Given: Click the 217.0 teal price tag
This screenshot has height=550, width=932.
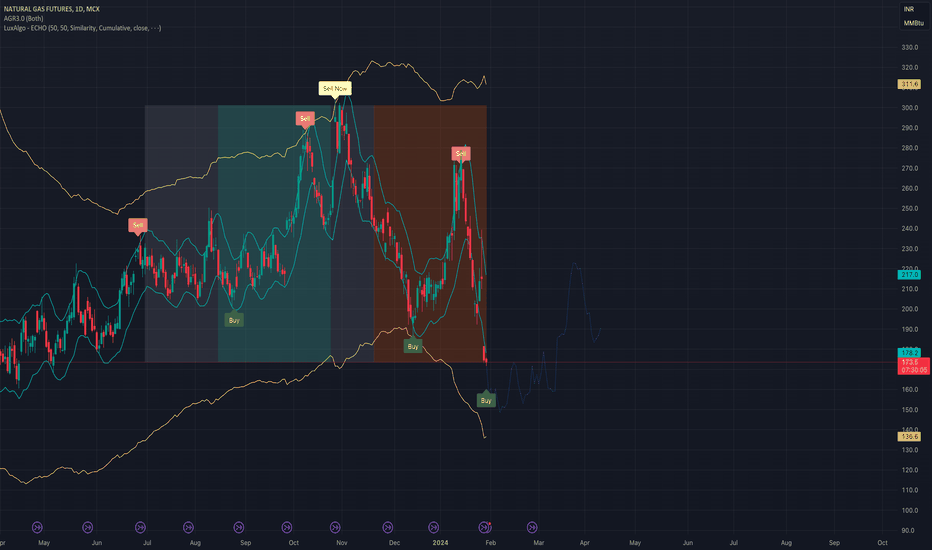Looking at the screenshot, I should point(909,275).
